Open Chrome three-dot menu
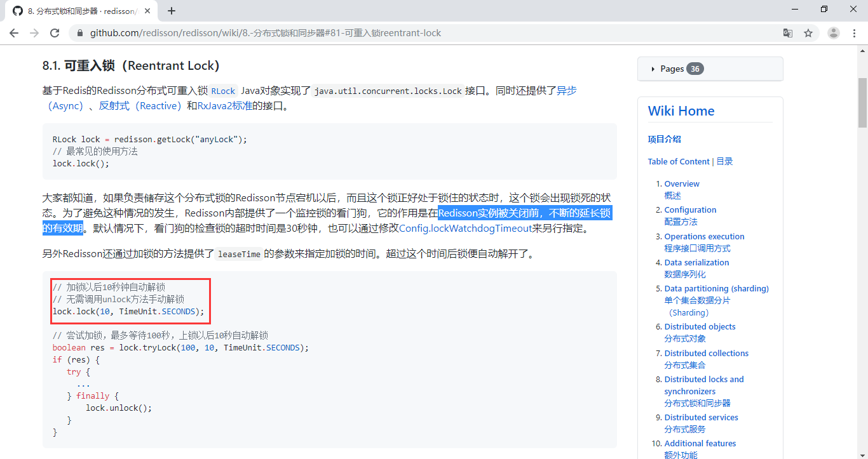The height and width of the screenshot is (459, 868). click(854, 33)
